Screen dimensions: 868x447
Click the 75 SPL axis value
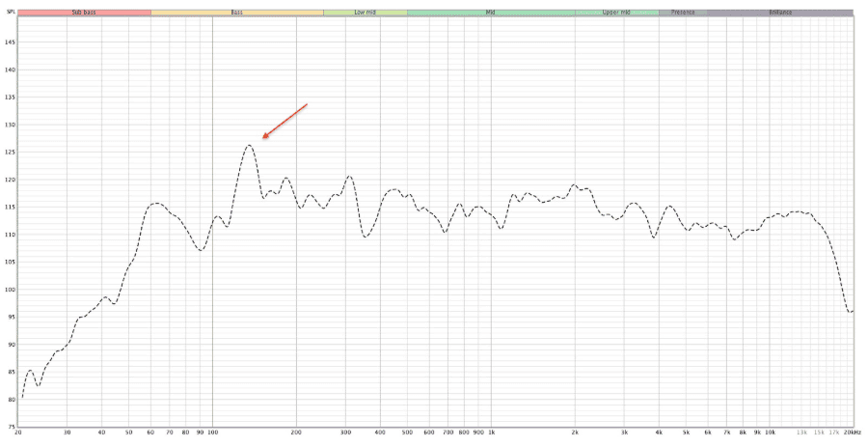11,427
